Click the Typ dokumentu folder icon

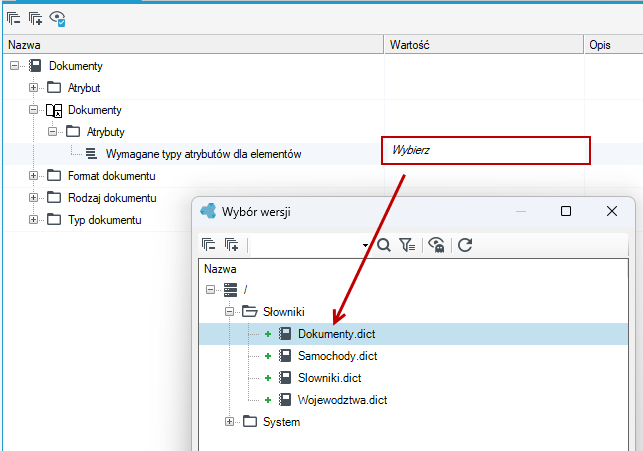pos(54,220)
